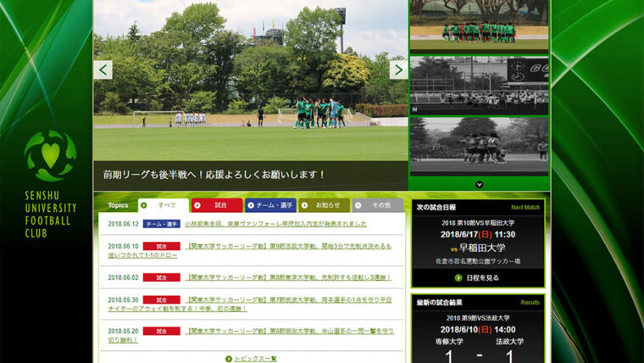Click the previous slide arrow on the slideshow
This screenshot has width=644, height=363.
coord(103,70)
